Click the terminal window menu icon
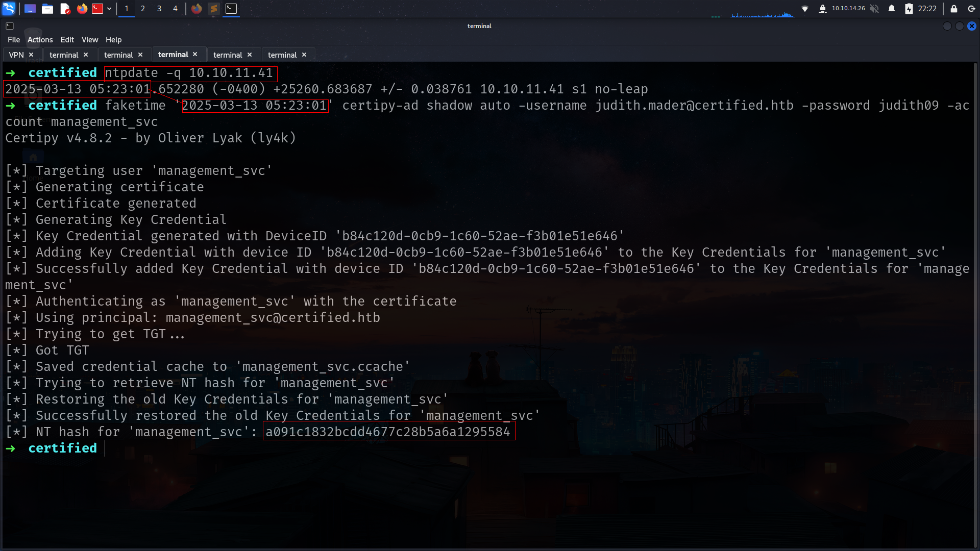Image resolution: width=980 pixels, height=551 pixels. 10,26
